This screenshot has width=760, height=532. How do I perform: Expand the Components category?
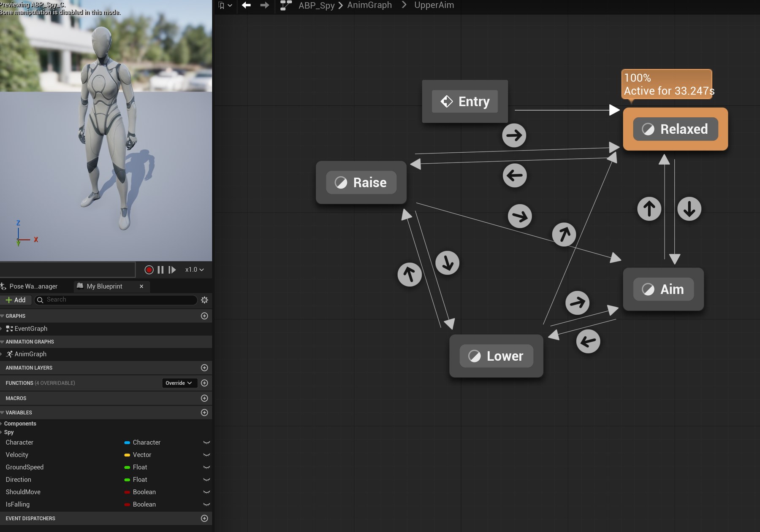click(x=2, y=424)
